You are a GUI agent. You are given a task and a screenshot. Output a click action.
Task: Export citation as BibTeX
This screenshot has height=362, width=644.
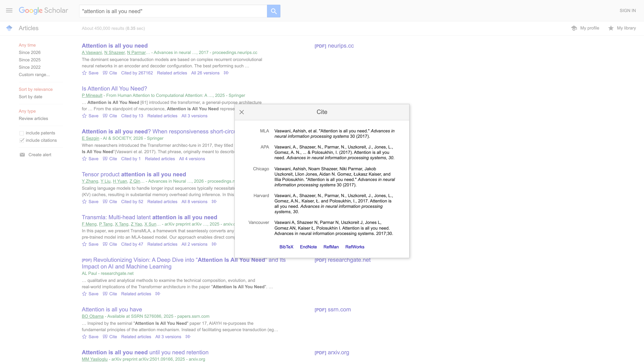tap(286, 247)
